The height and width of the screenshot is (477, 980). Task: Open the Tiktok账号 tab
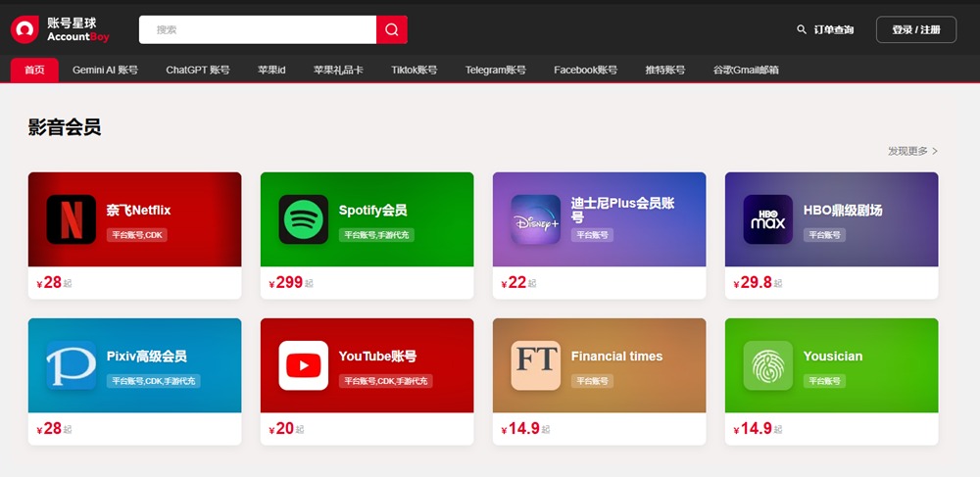click(415, 70)
